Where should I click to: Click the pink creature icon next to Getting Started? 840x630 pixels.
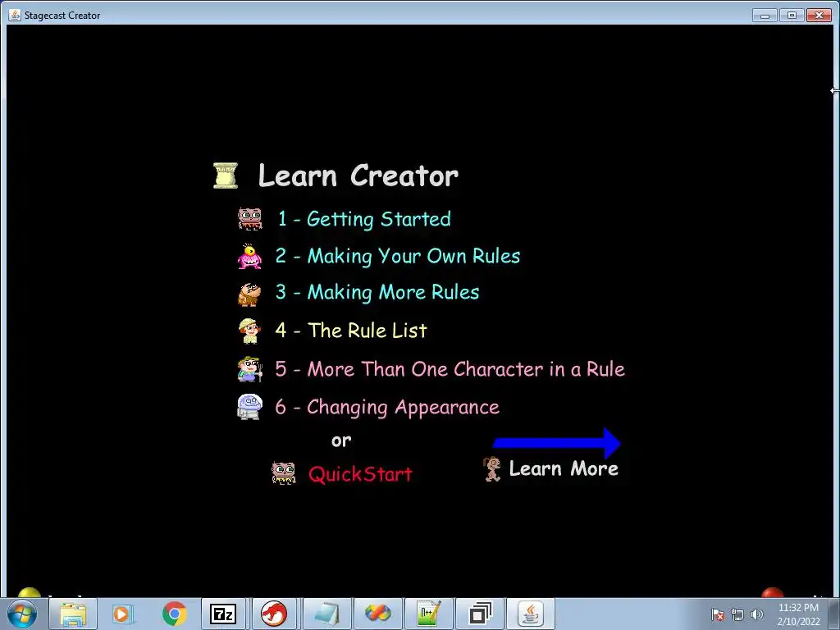pos(250,218)
